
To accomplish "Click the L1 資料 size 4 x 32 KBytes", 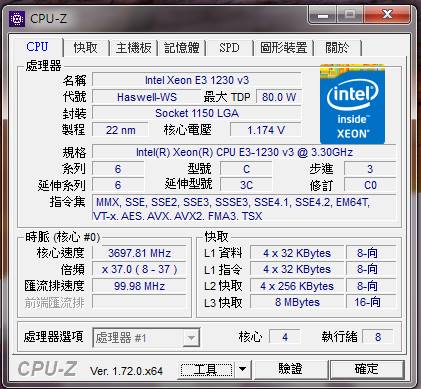I will pos(297,253).
